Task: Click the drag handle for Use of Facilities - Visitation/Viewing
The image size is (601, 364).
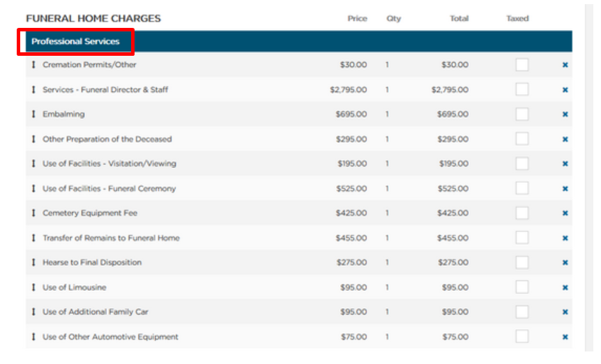Action: [x=33, y=164]
